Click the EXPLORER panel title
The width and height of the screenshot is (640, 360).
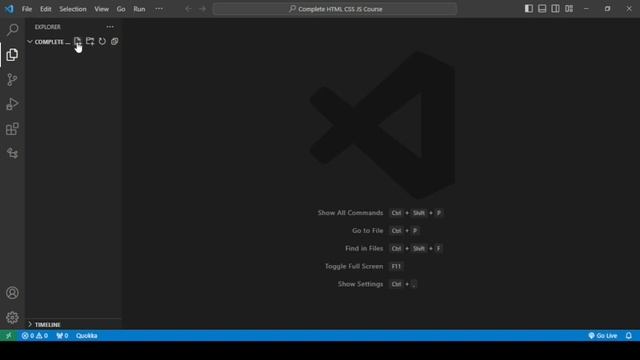point(47,27)
